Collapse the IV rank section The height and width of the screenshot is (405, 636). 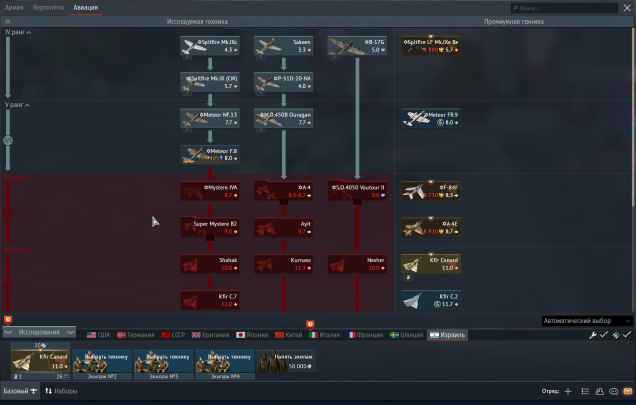pyautogui.click(x=17, y=33)
